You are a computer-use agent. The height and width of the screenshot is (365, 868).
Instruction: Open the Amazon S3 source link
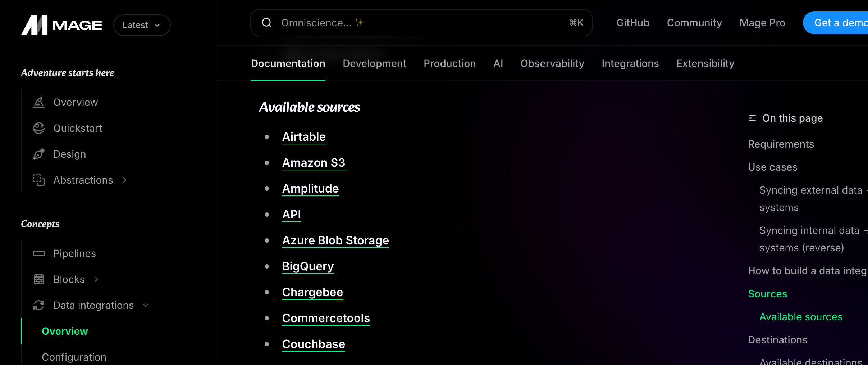314,163
